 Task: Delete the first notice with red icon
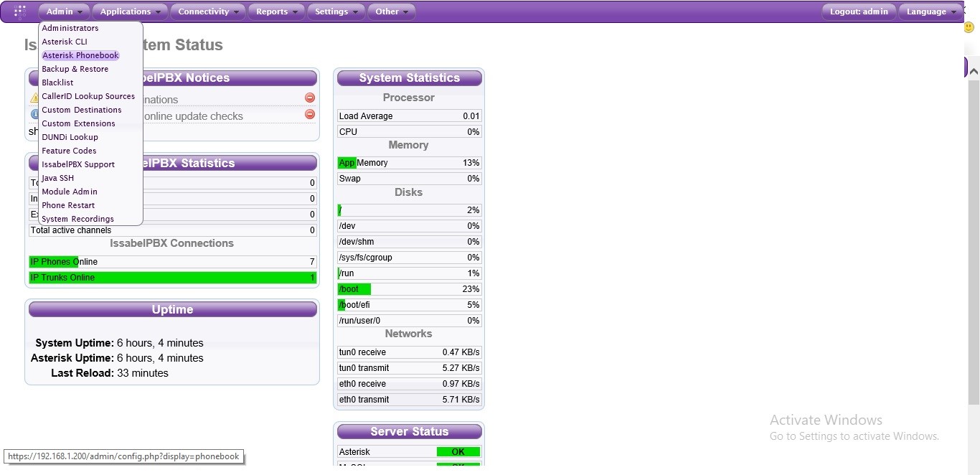[310, 98]
